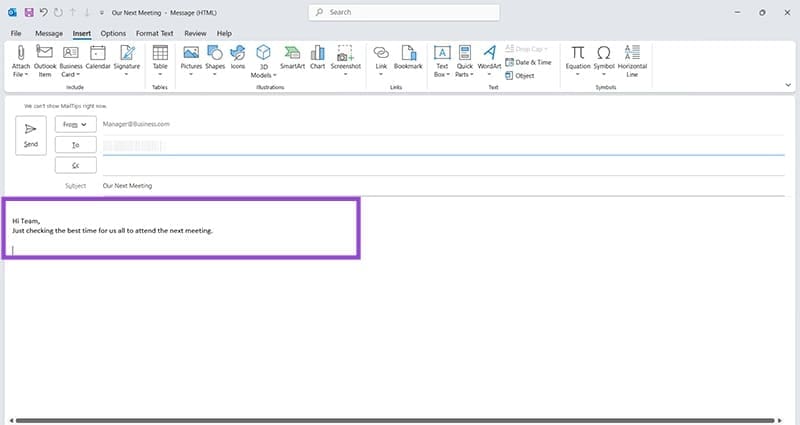Click into the Search box
This screenshot has height=425, width=800.
tap(404, 12)
